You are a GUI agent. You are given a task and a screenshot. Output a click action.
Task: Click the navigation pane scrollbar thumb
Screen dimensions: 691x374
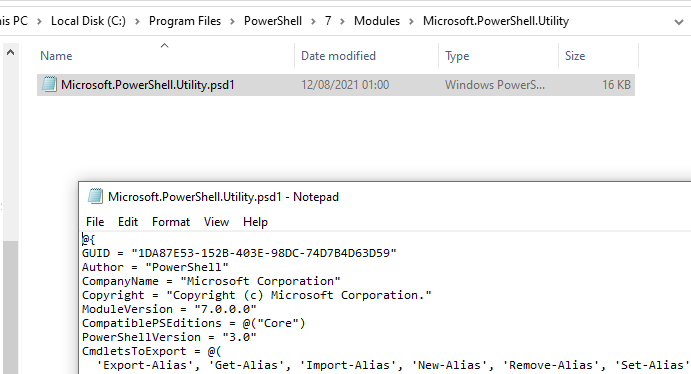(x=11, y=307)
